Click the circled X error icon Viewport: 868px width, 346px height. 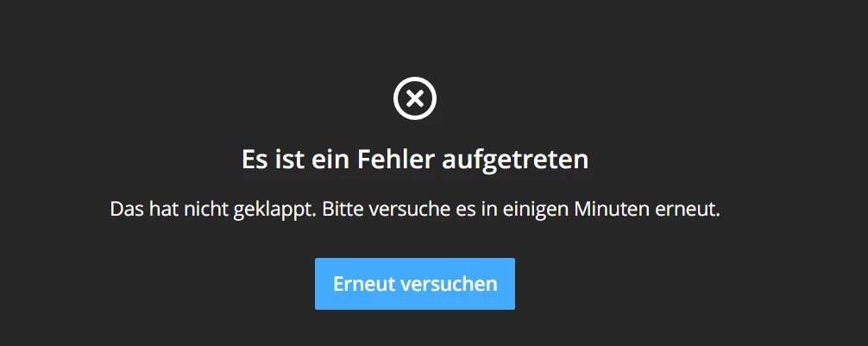[x=415, y=98]
